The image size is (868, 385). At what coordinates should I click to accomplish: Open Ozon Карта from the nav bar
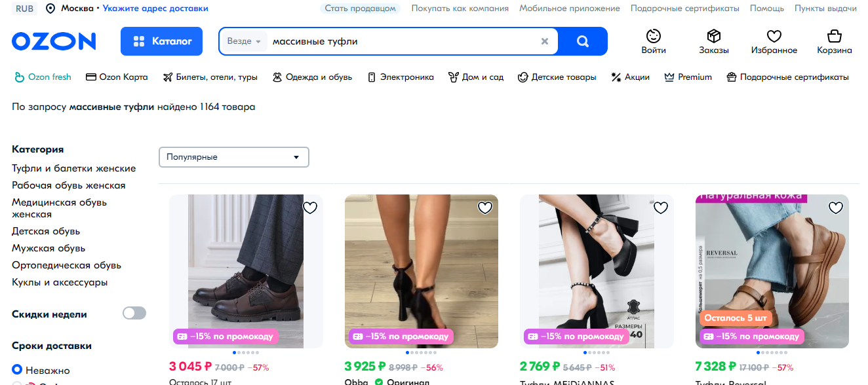click(x=116, y=77)
